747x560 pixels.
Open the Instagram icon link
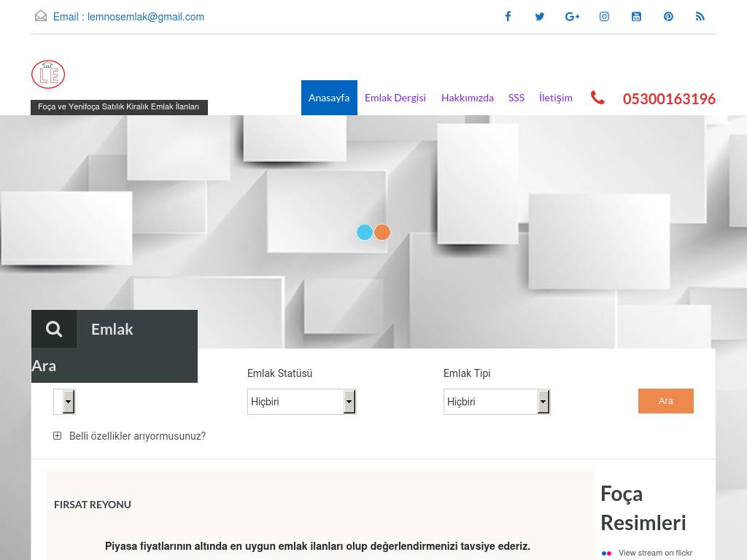[x=604, y=16]
